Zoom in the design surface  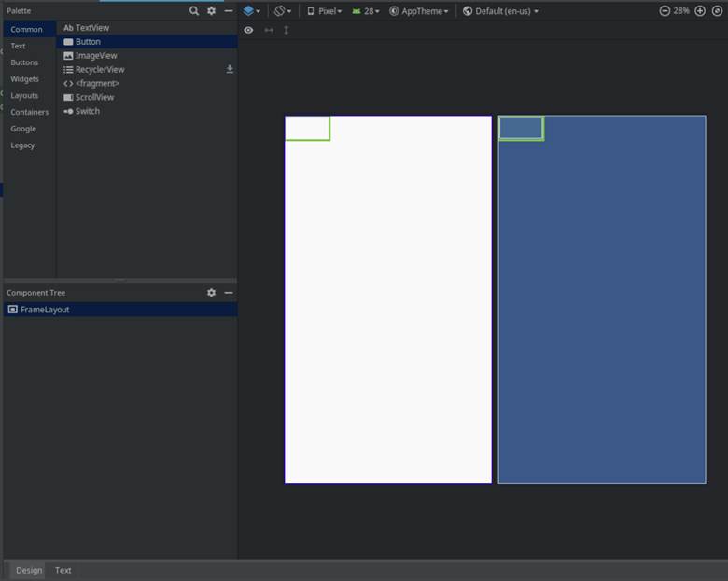[x=700, y=10]
